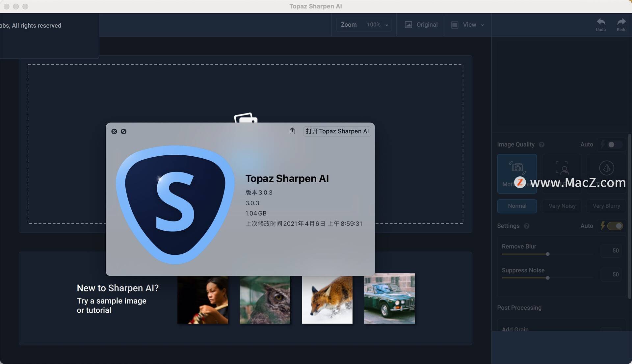Toggle the Original image preview
This screenshot has width=632, height=364.
421,25
